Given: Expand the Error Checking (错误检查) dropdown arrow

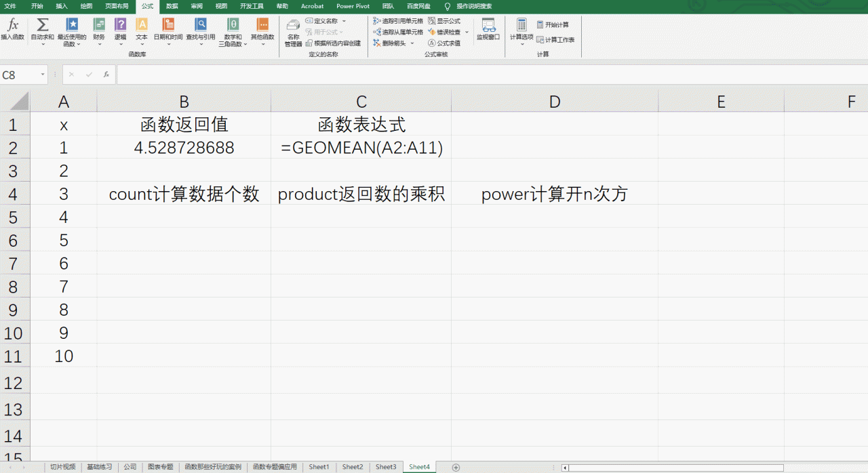Looking at the screenshot, I should tap(467, 32).
